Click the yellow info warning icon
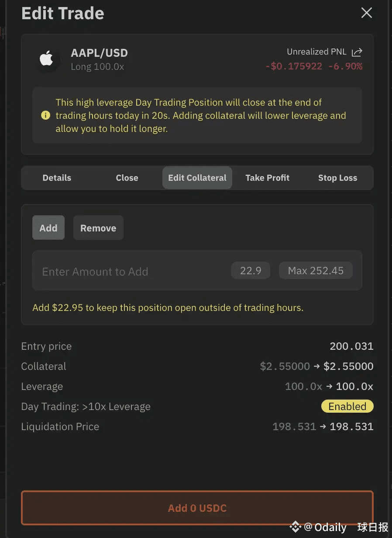Screen dimensions: 392x538 click(45, 116)
